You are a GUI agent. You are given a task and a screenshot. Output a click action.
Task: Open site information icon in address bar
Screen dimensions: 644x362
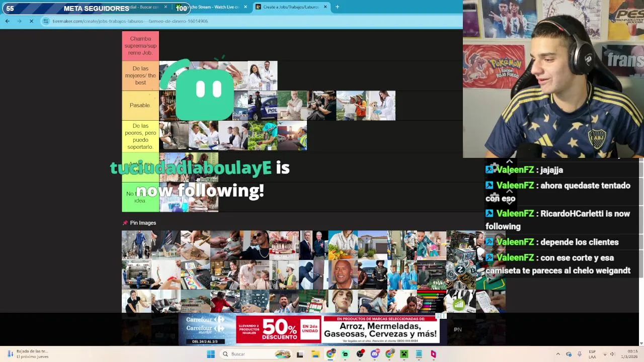click(46, 21)
